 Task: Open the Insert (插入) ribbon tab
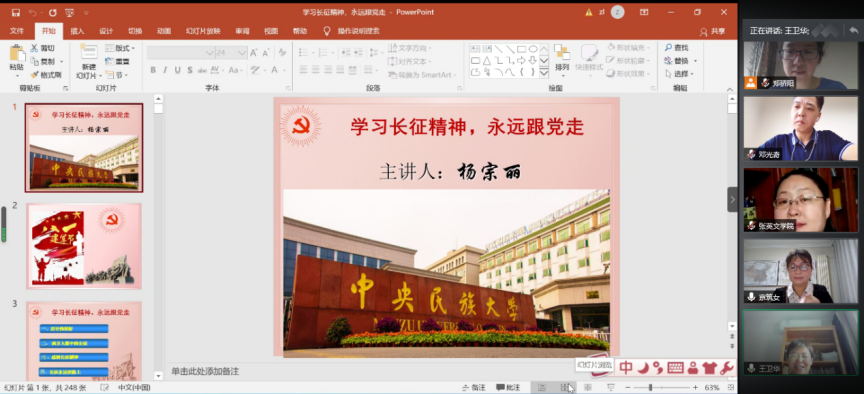pos(77,31)
